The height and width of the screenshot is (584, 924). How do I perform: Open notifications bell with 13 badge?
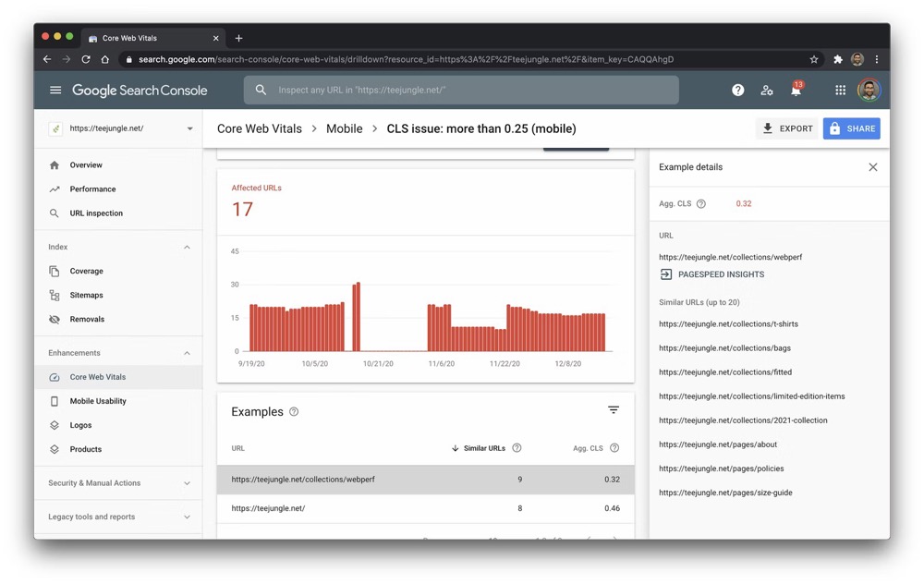click(796, 89)
